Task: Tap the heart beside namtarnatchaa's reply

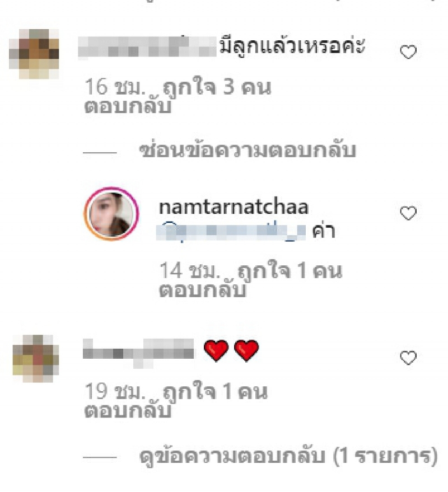Action: [408, 213]
